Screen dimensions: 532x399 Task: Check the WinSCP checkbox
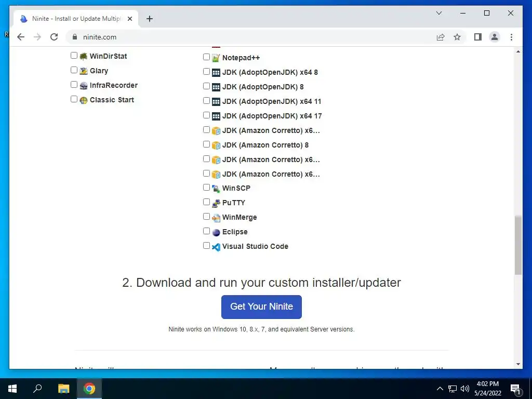pyautogui.click(x=206, y=188)
